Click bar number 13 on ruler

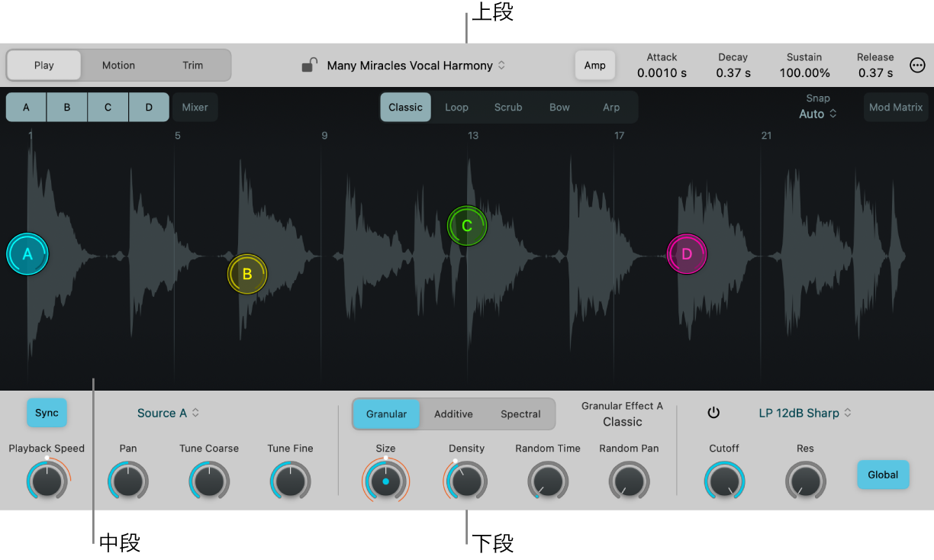point(473,136)
